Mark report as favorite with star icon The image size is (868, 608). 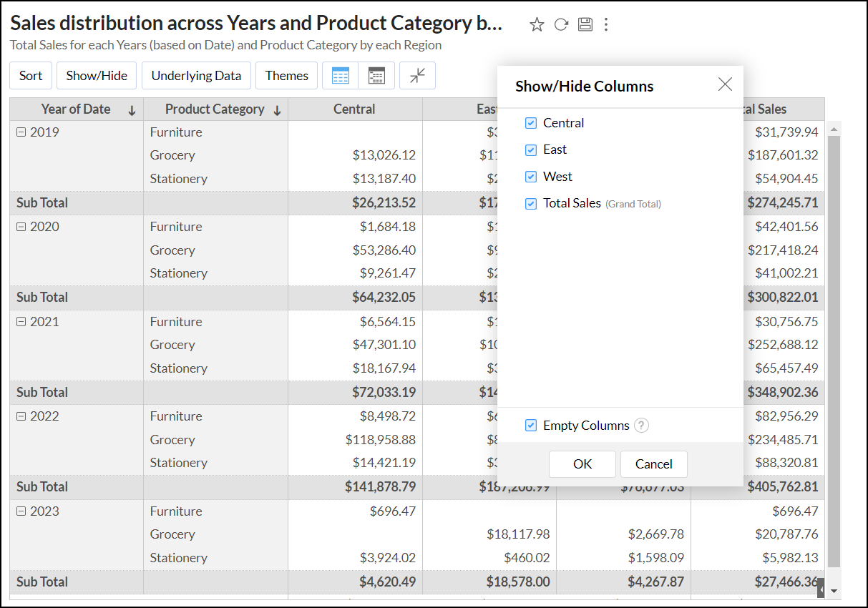pyautogui.click(x=537, y=25)
